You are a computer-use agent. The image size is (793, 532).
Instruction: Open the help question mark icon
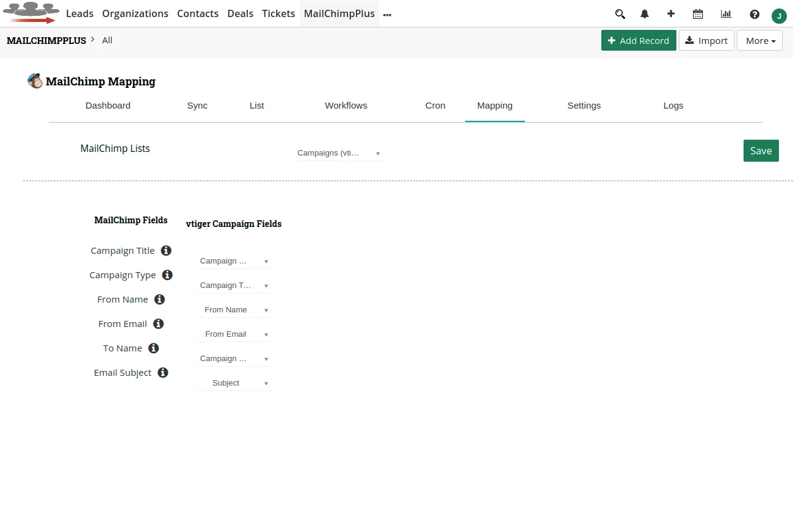coord(755,13)
